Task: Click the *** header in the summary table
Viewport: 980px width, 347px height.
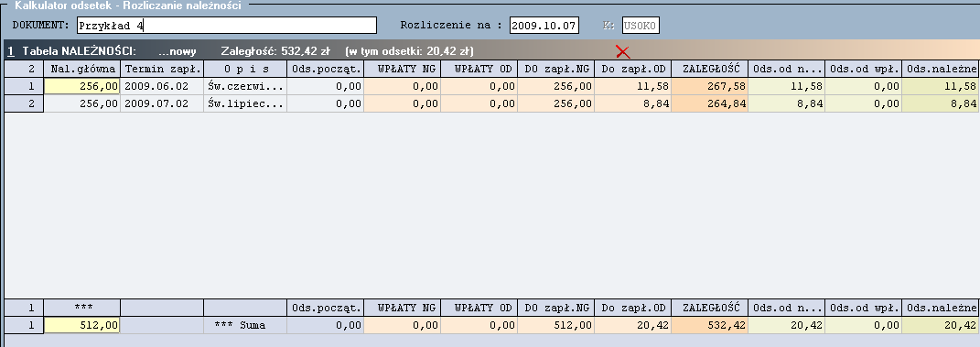Action: [x=82, y=308]
